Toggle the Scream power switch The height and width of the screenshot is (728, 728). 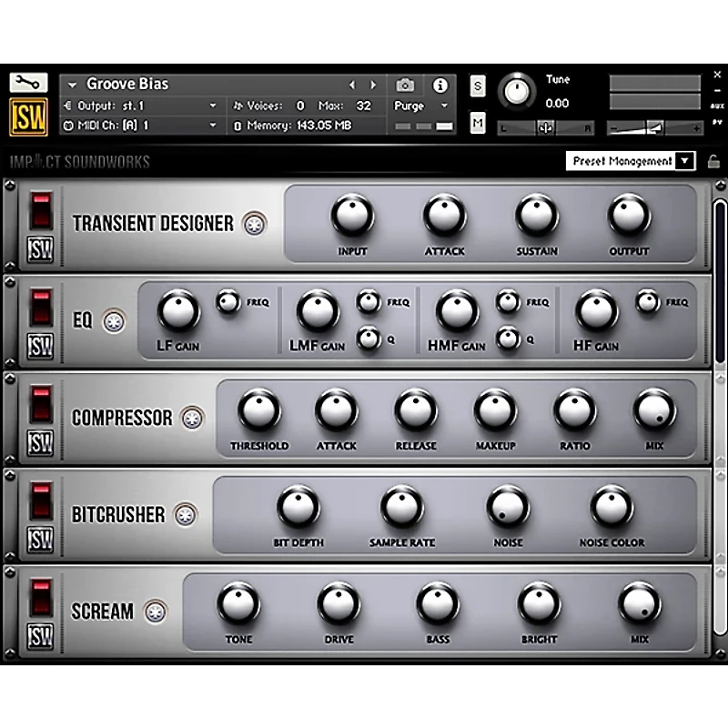point(41,598)
